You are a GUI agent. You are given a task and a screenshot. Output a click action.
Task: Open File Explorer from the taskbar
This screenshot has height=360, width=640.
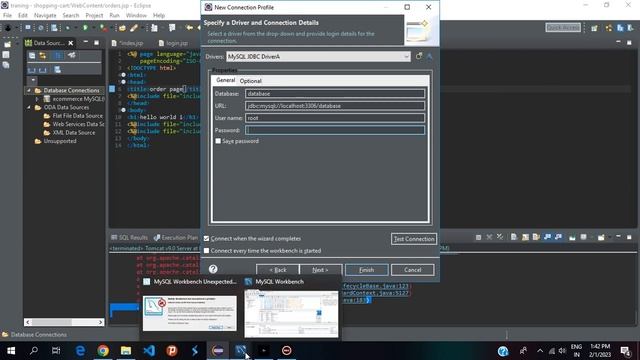[126, 350]
